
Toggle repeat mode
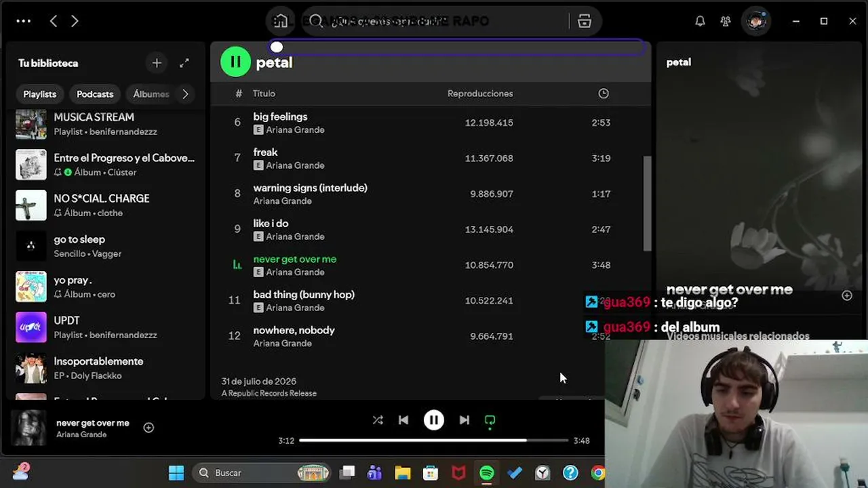[490, 420]
